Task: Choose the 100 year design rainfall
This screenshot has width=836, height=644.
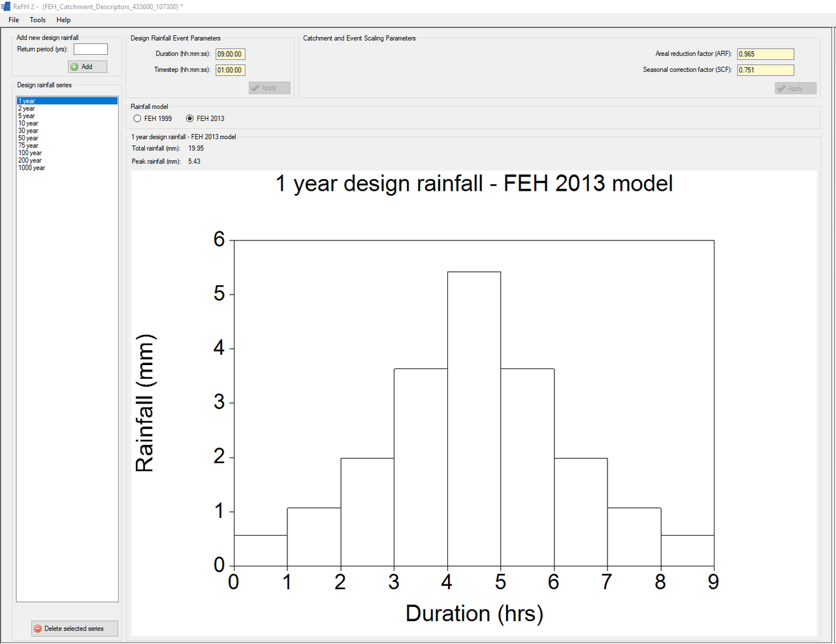Action: tap(30, 153)
